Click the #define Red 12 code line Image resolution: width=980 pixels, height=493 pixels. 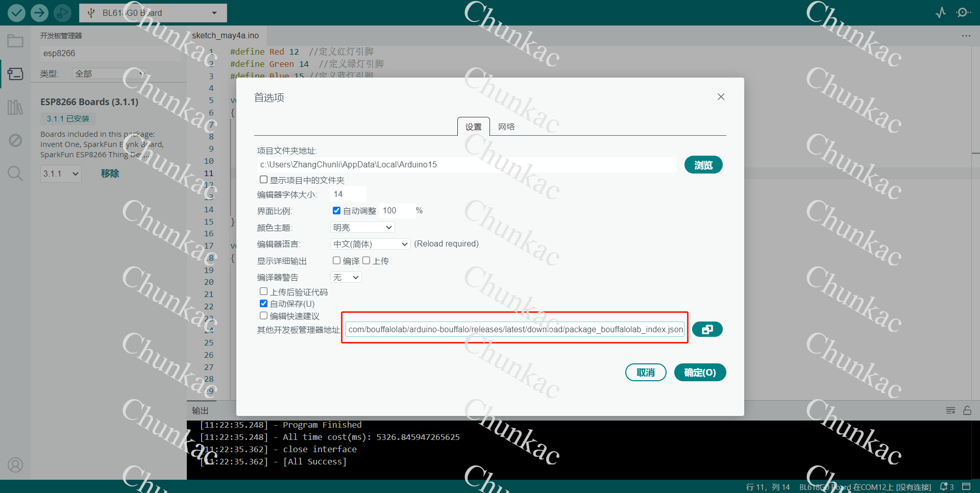pyautogui.click(x=302, y=52)
